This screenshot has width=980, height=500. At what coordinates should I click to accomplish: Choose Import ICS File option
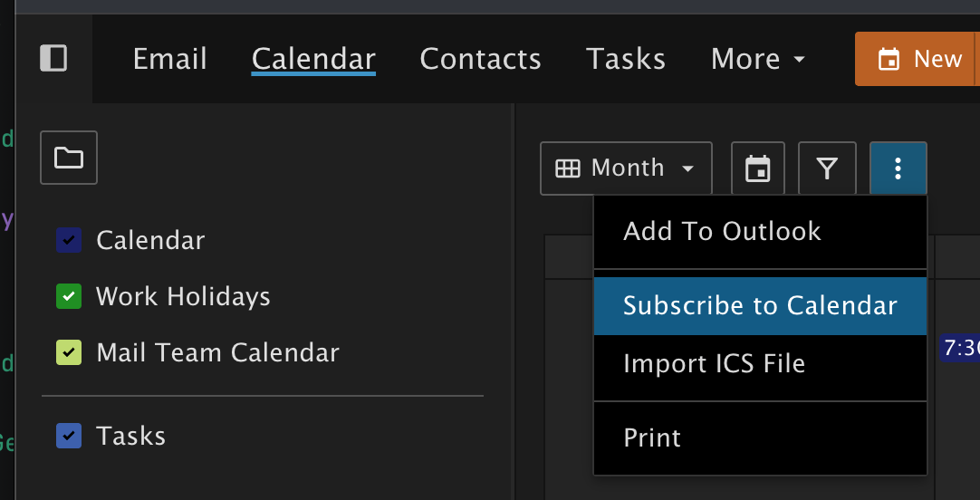(714, 364)
